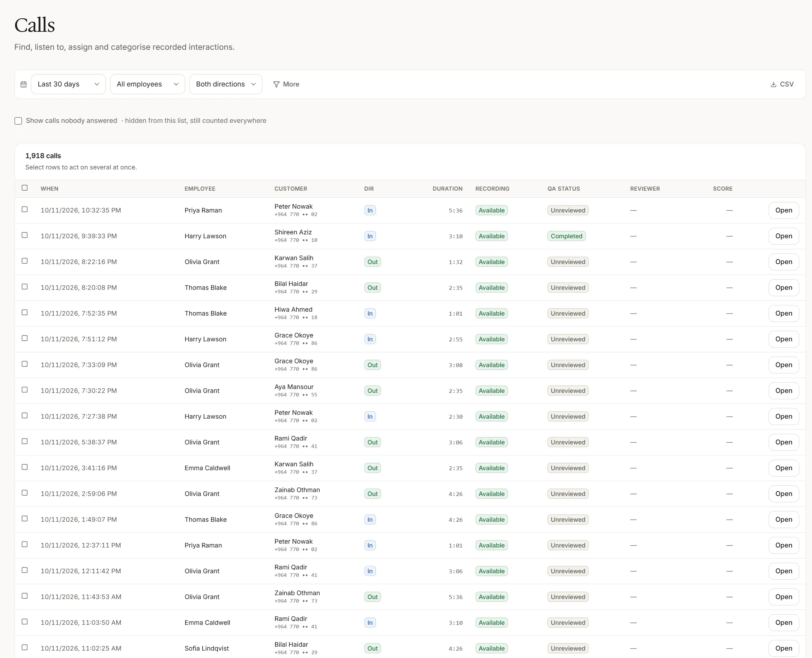
Task: Expand the All employees filter dropdown
Action: [147, 84]
